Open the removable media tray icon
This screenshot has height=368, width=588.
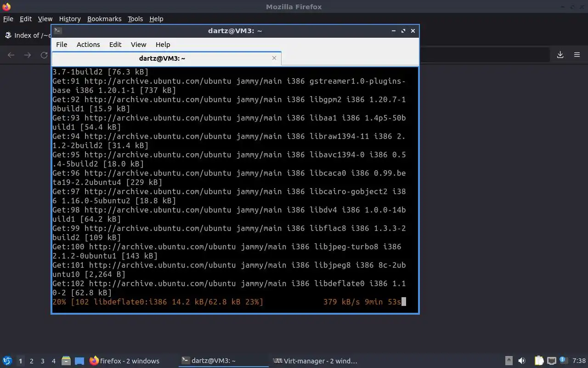[509, 361]
